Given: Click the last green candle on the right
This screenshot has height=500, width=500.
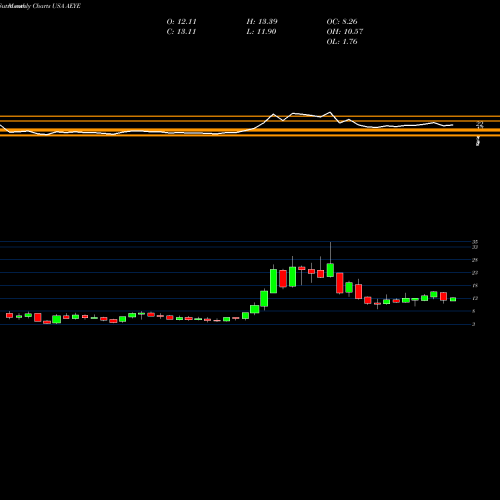Looking at the screenshot, I should click(x=453, y=299).
